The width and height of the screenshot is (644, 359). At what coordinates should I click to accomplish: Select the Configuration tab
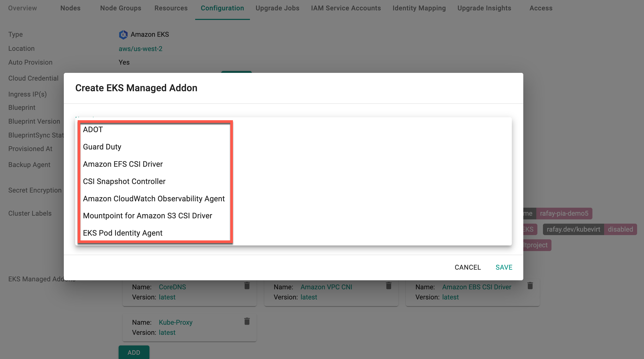tap(222, 8)
